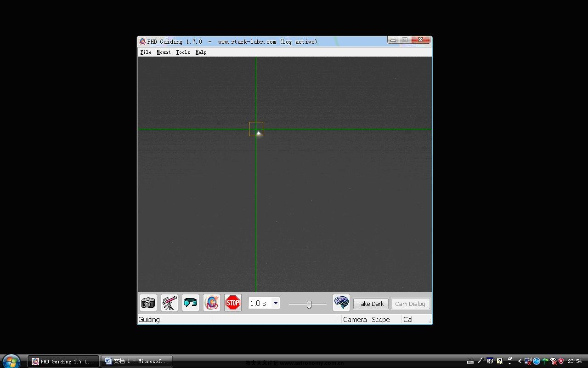Open the Tools menu
This screenshot has height=368, width=588.
coord(183,52)
